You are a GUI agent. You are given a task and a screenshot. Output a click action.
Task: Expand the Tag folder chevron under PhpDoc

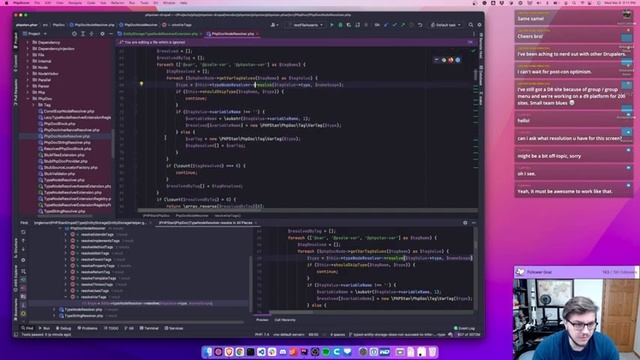coord(33,105)
